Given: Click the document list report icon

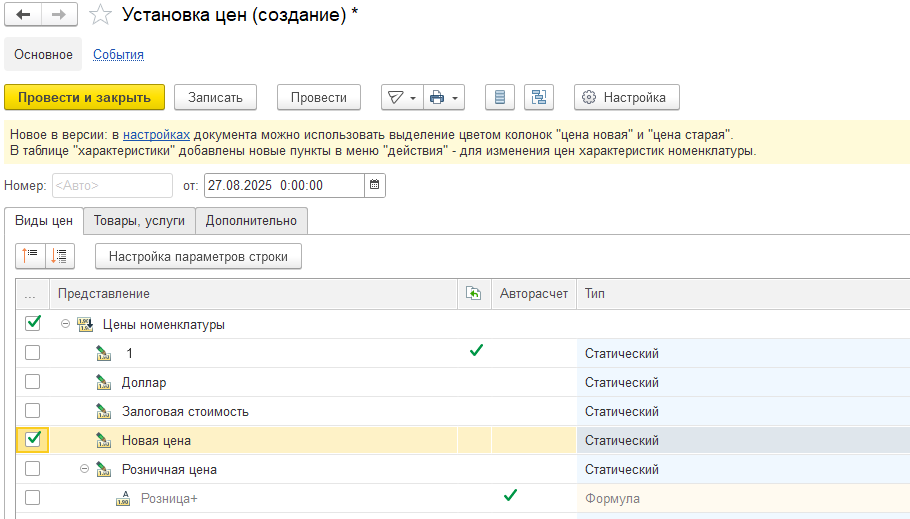Looking at the screenshot, I should pos(500,97).
